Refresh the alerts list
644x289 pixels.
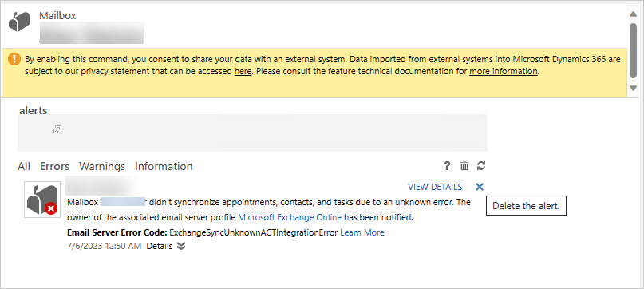click(481, 166)
